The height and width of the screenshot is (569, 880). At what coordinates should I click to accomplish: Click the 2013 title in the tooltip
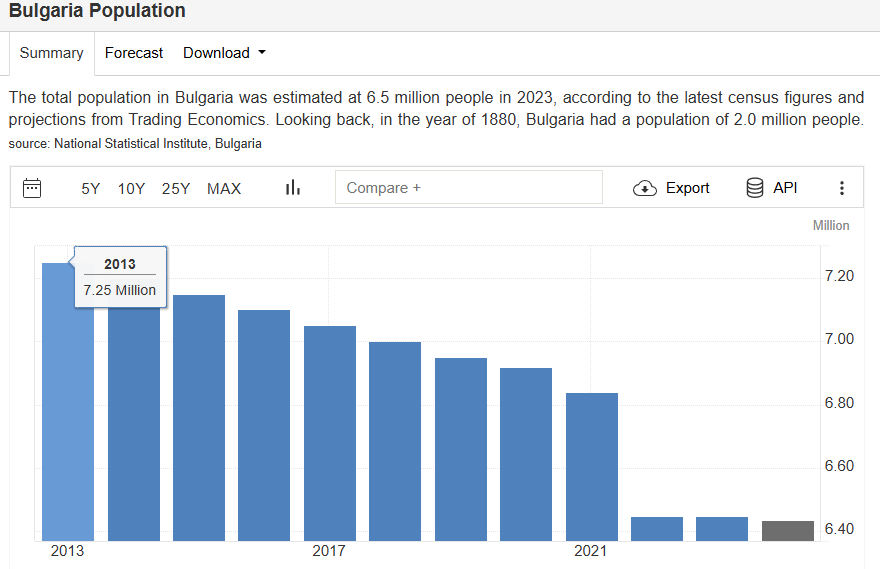[120, 264]
